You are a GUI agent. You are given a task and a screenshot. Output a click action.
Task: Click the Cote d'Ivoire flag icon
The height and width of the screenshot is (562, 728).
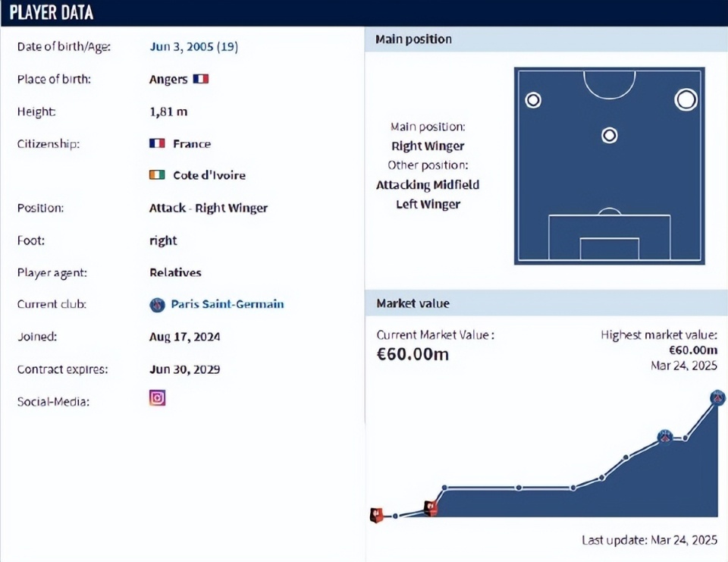click(x=157, y=175)
